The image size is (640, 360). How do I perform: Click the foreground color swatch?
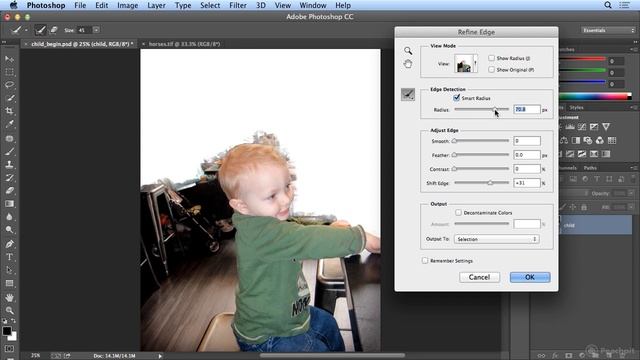[x=7, y=331]
